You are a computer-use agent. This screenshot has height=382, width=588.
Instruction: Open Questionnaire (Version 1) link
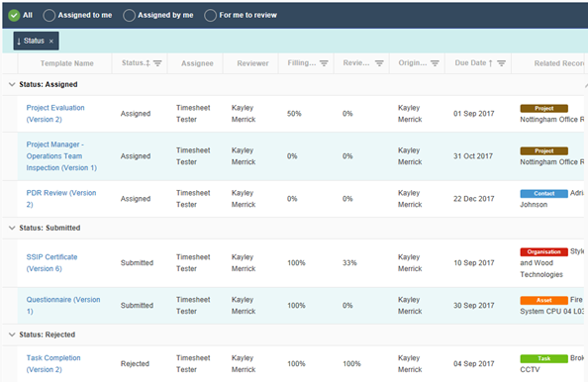[63, 306]
